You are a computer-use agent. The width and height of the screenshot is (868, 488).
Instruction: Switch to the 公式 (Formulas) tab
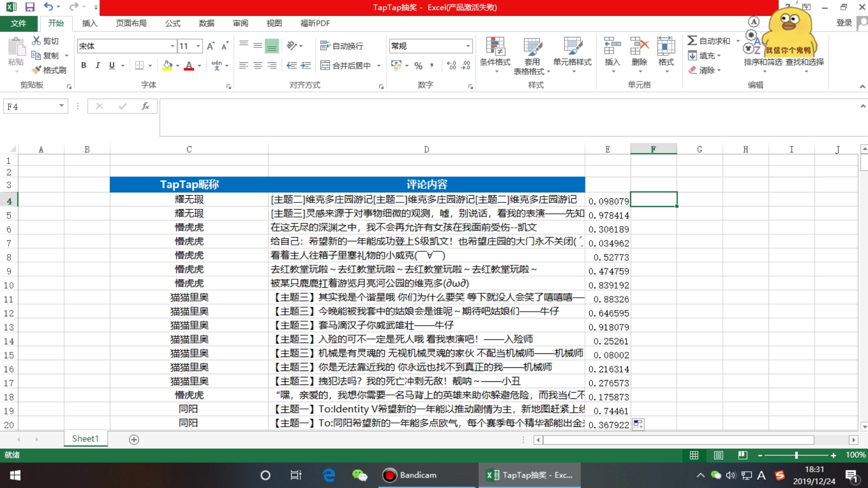coord(173,23)
